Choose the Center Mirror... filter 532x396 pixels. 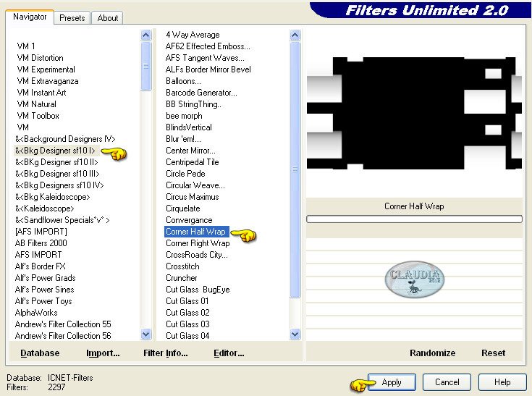click(190, 151)
